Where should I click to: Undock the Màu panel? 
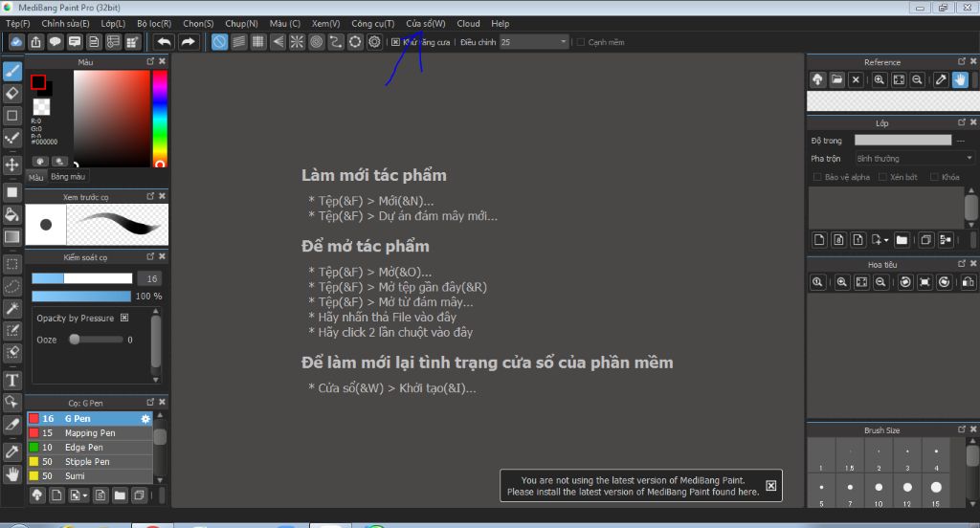pos(150,61)
